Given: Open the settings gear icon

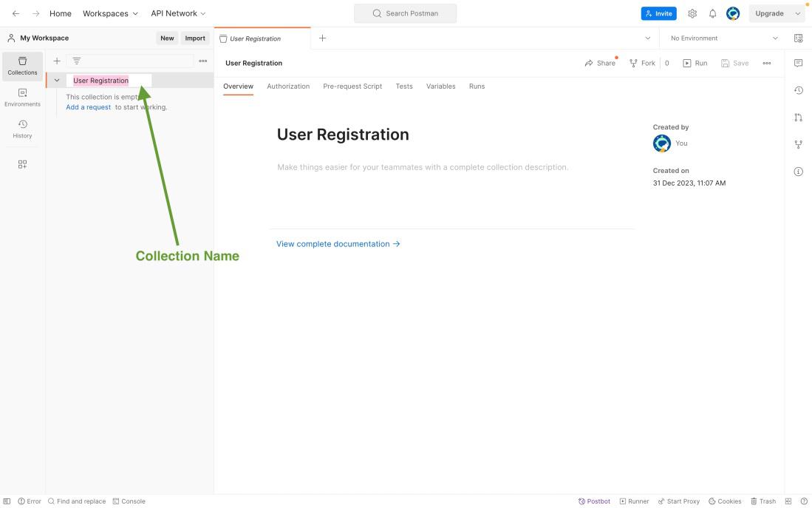Looking at the screenshot, I should 692,13.
